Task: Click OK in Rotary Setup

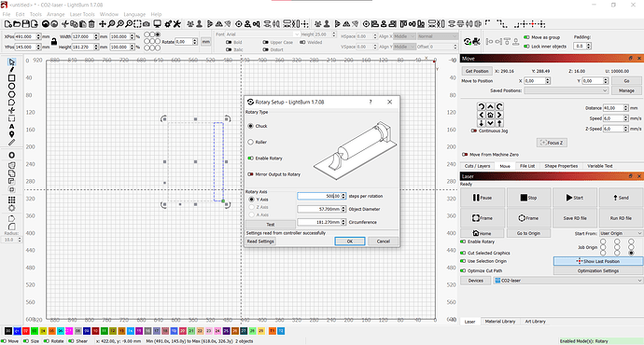Action: (349, 241)
